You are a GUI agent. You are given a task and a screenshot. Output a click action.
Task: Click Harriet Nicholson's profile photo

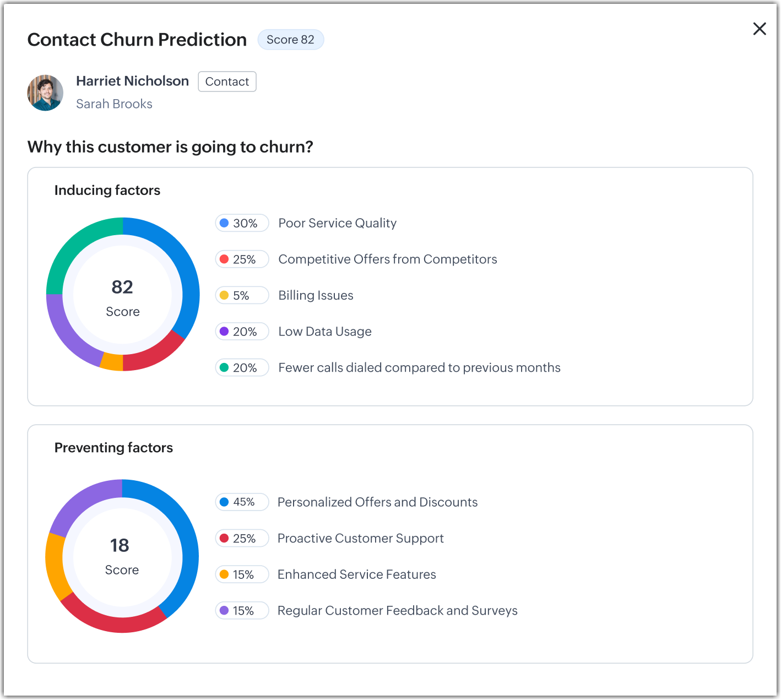tap(45, 93)
